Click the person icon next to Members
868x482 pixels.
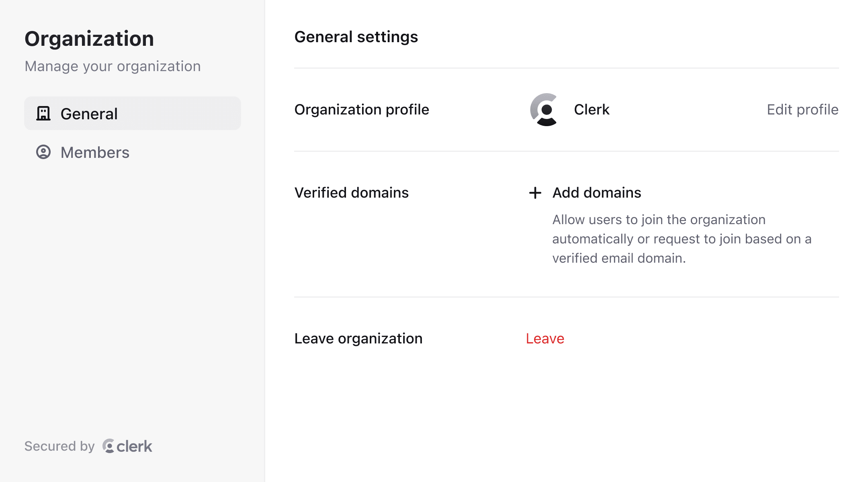(44, 152)
